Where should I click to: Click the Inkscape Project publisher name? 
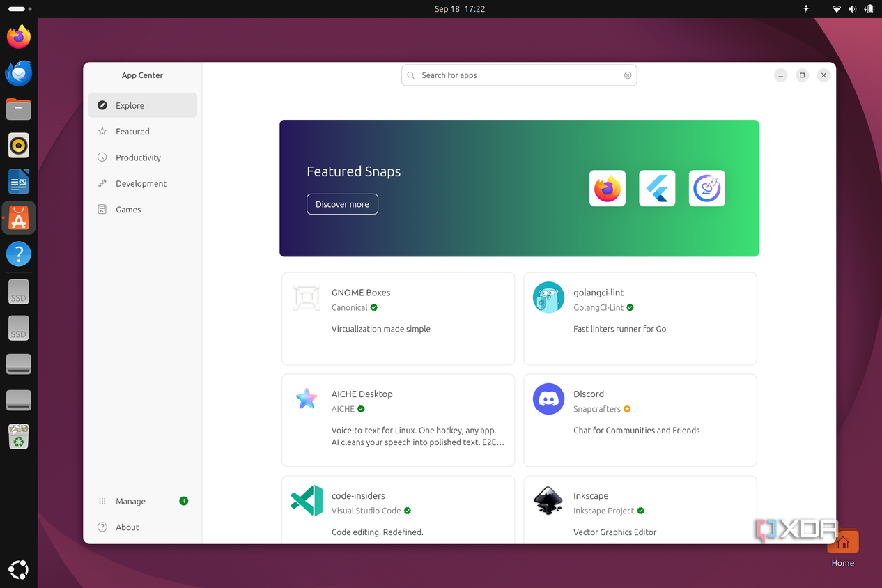(604, 511)
